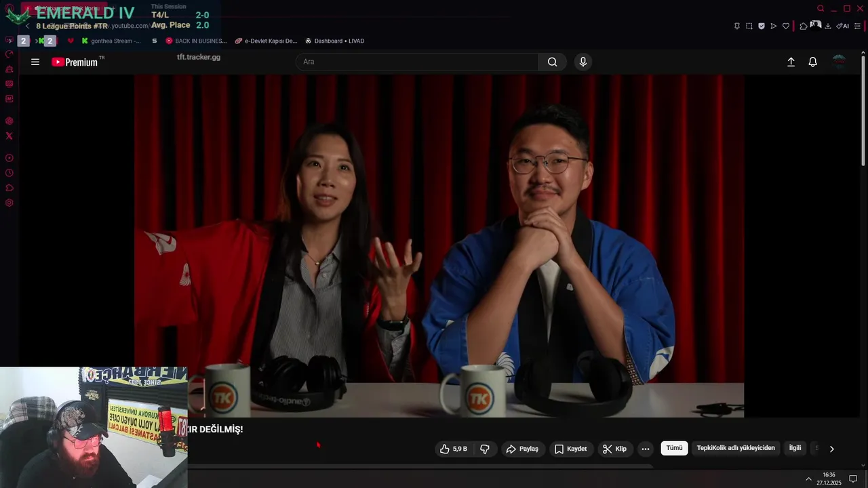Open history clock icon in sidebar
This screenshot has height=488, width=868.
click(9, 173)
